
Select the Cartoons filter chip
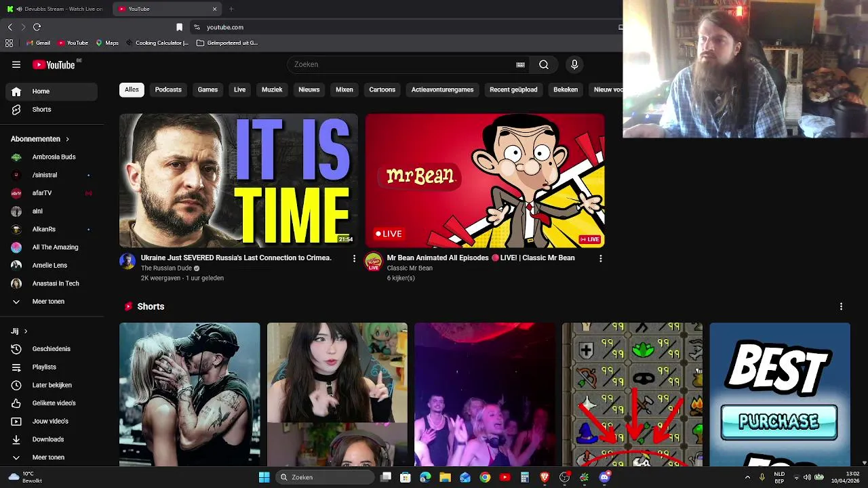382,89
